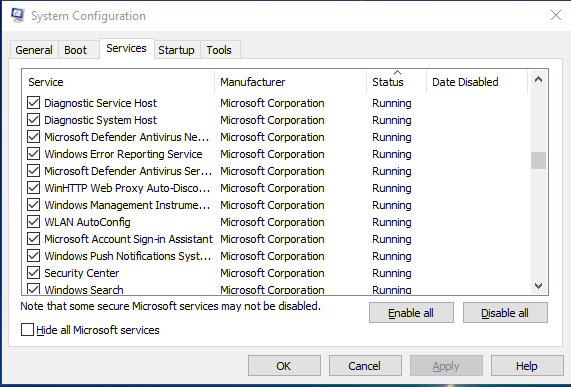
Task: Close the System Configuration window
Action: point(556,15)
